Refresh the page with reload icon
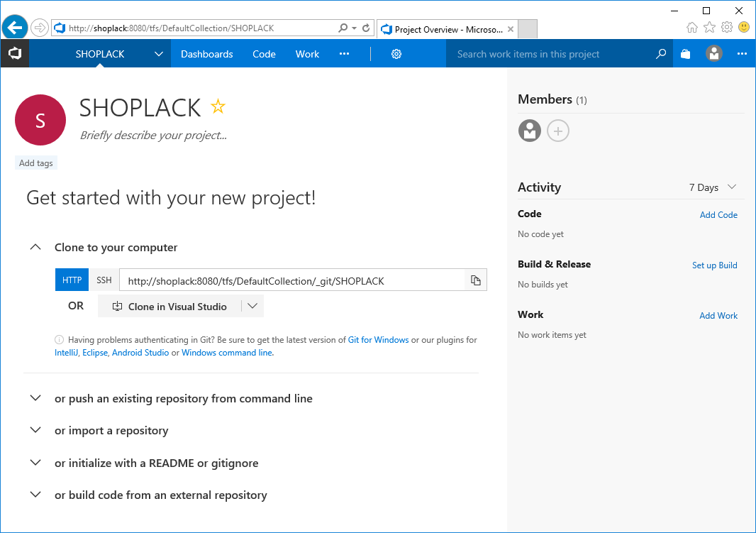This screenshot has width=756, height=533. pyautogui.click(x=366, y=28)
